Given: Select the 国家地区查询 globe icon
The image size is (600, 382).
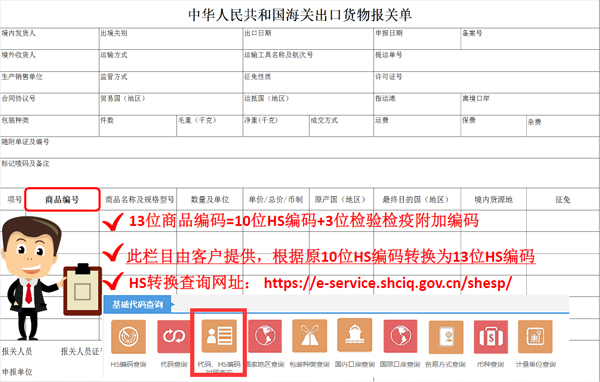Looking at the screenshot, I should coord(265,336).
